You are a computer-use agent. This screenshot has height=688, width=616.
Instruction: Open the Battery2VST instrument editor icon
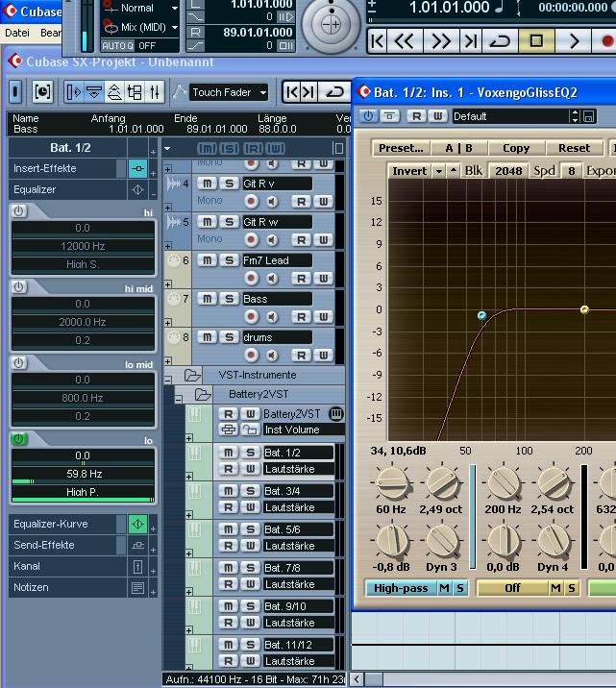pos(336,414)
